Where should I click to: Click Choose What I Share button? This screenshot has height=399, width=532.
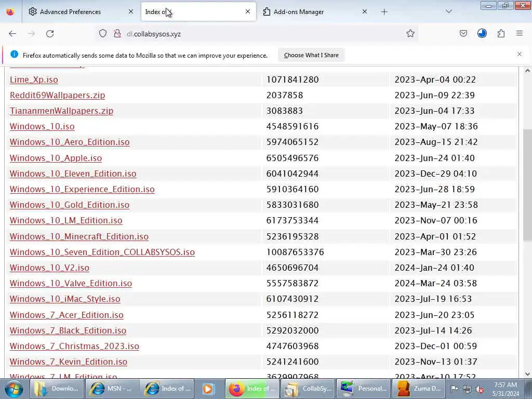[x=311, y=55]
